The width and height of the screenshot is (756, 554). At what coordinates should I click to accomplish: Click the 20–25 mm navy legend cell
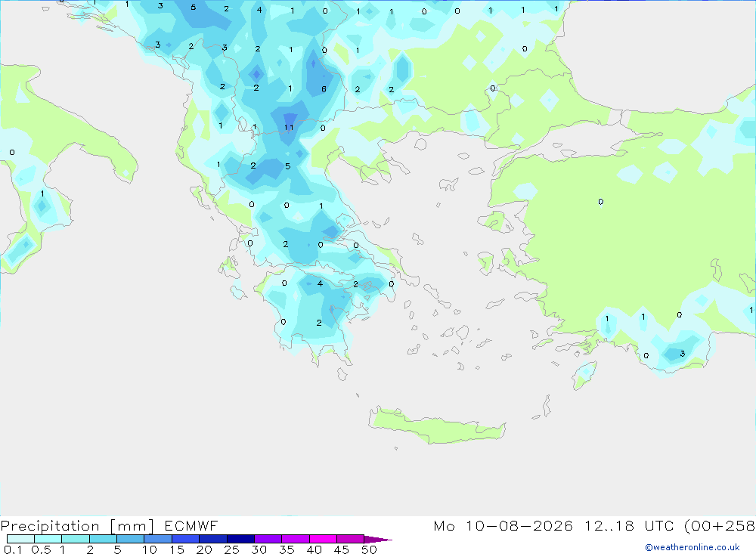pyautogui.click(x=213, y=539)
